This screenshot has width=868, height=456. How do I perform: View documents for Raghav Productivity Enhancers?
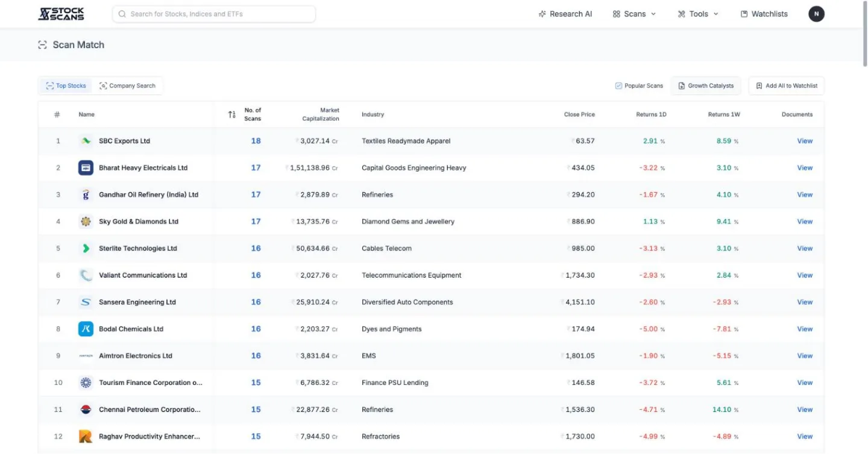(x=805, y=436)
